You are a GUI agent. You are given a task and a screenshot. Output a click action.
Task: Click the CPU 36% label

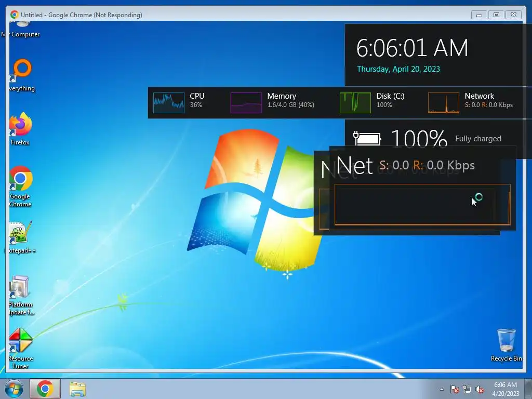point(197,100)
